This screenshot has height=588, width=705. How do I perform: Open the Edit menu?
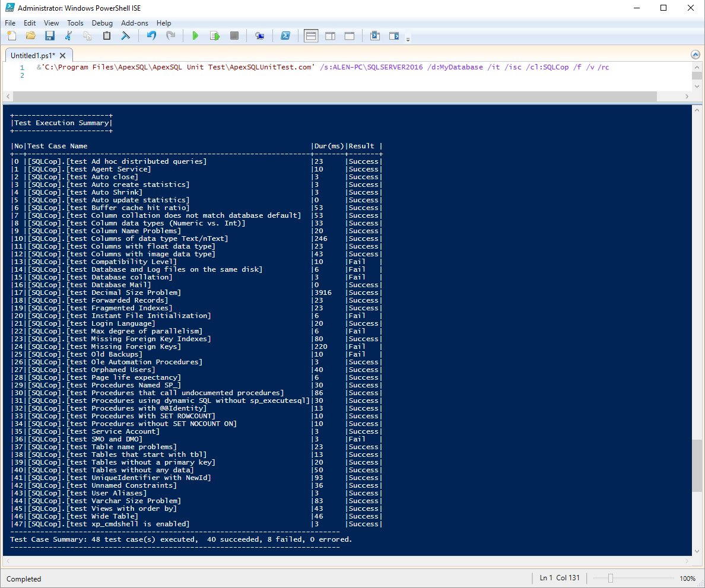(x=30, y=23)
